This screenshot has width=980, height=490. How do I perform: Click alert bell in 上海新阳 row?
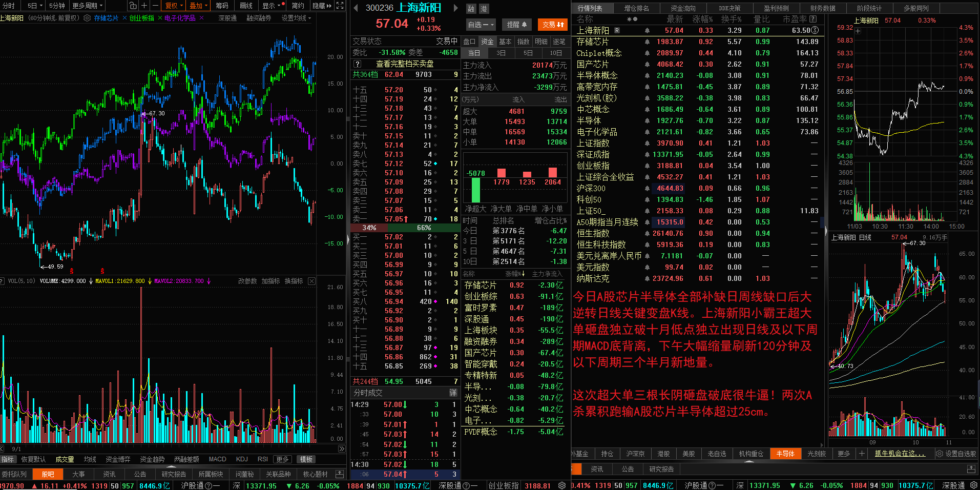tap(648, 31)
